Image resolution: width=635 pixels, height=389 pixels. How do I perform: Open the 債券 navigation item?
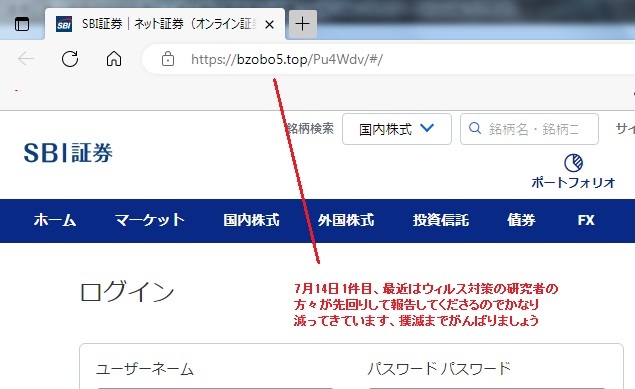(521, 220)
